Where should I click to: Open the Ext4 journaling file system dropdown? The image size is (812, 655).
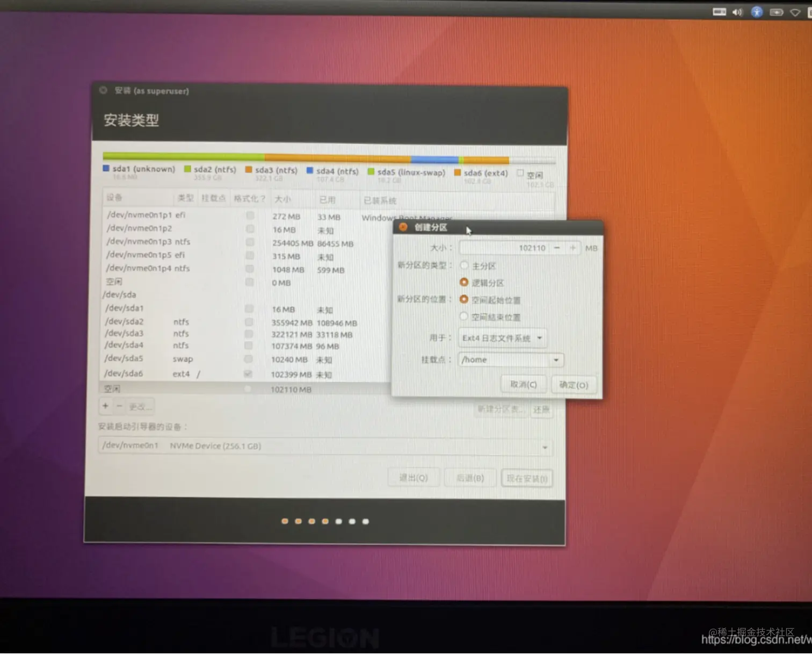tap(502, 338)
